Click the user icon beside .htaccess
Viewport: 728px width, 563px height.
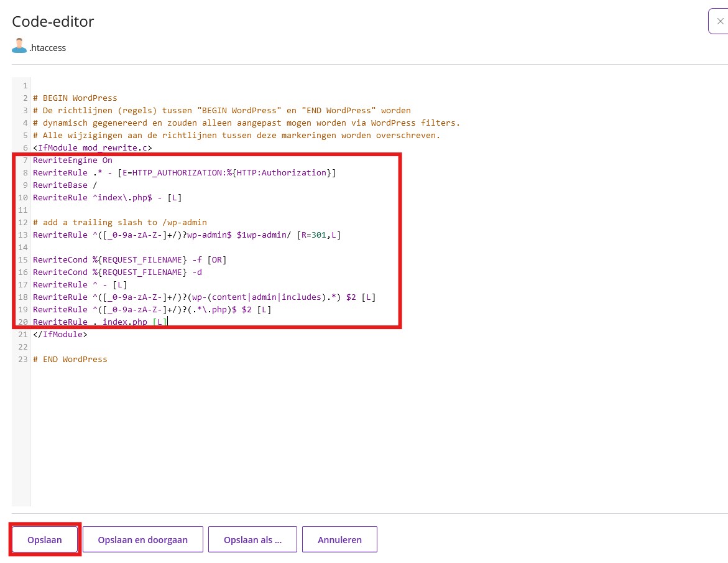click(19, 47)
